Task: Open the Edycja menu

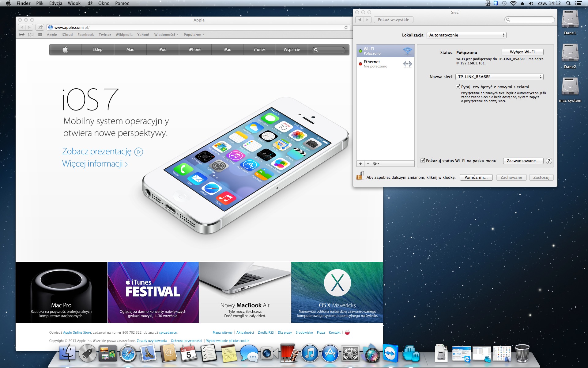Action: click(x=56, y=3)
